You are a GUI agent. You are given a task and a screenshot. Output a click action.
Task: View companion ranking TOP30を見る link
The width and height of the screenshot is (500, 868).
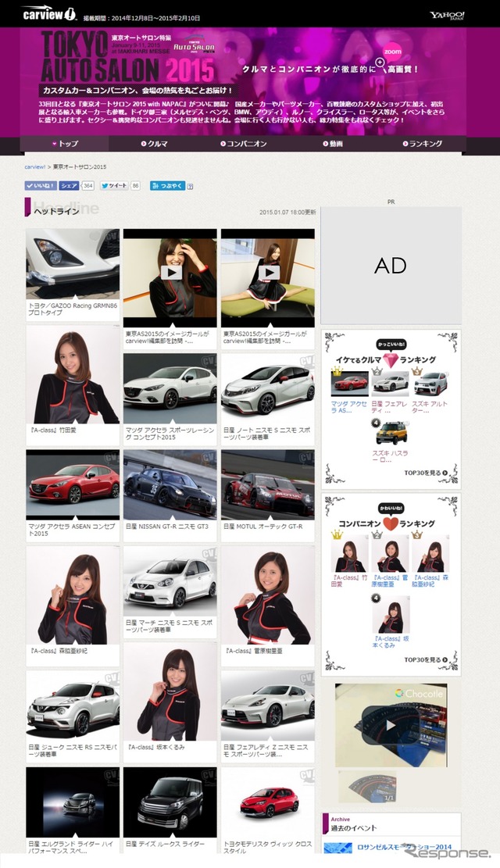pos(426,660)
